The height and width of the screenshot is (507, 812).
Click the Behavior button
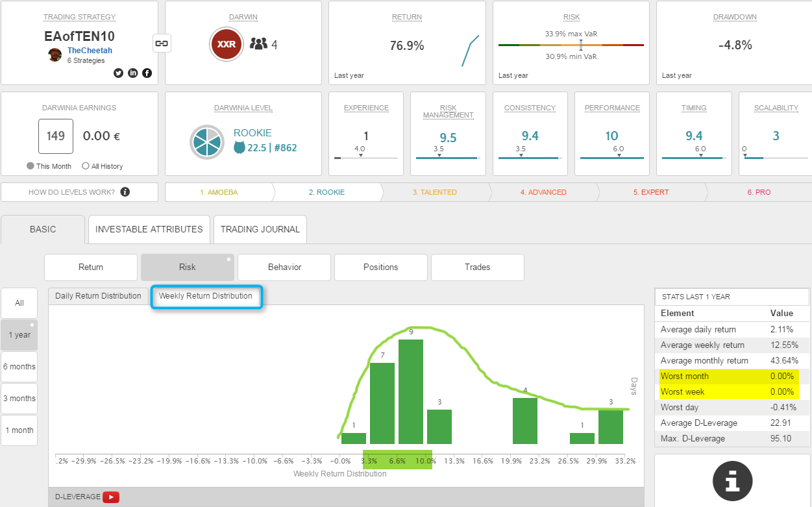click(284, 267)
